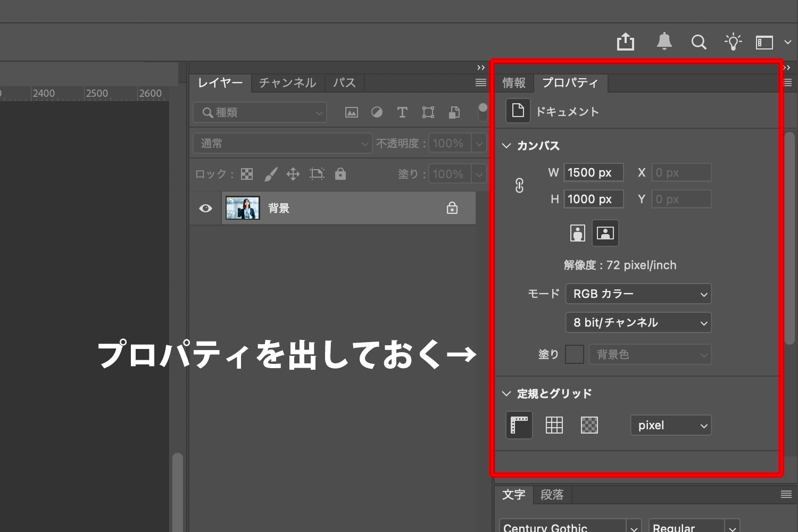Open the RGB カラー mode dropdown
Viewport: 798px width, 532px height.
638,294
